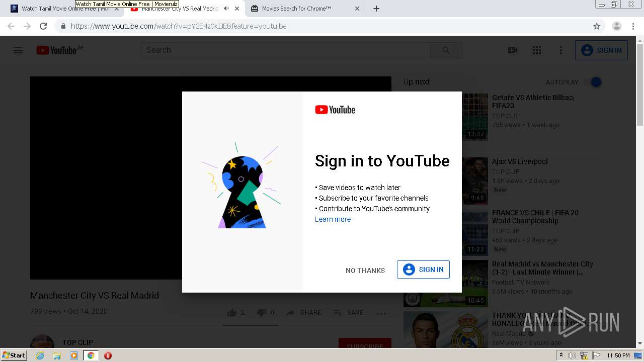Screen dimensions: 644x362
Task: Close the Movies Search for Chrome tab
Action: pos(357,9)
